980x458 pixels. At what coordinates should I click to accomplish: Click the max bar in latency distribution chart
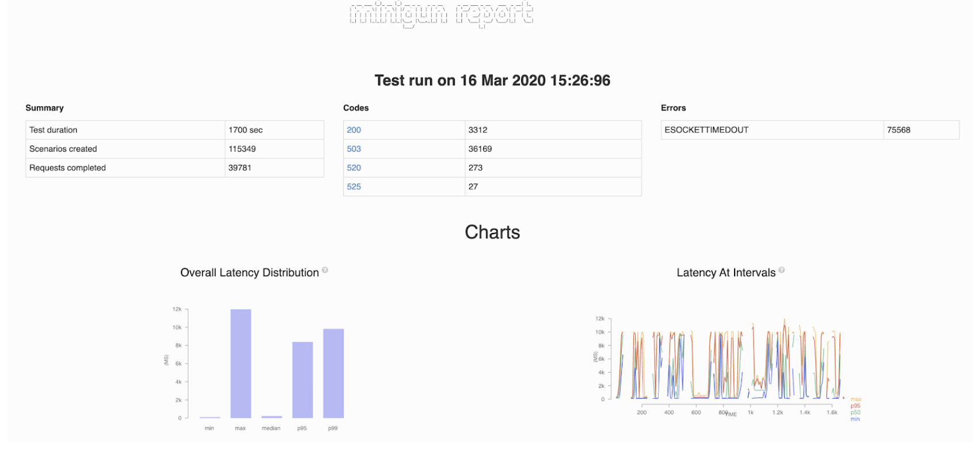[241, 364]
